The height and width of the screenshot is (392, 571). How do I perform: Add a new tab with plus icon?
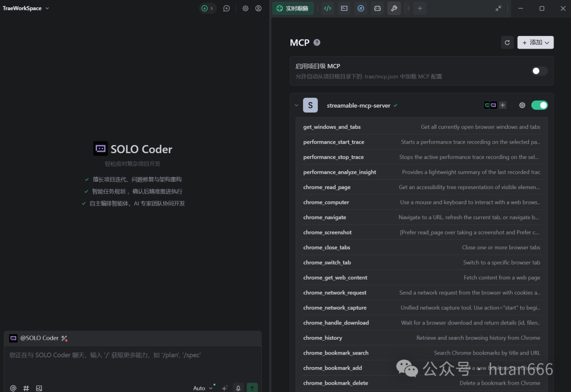coord(420,8)
